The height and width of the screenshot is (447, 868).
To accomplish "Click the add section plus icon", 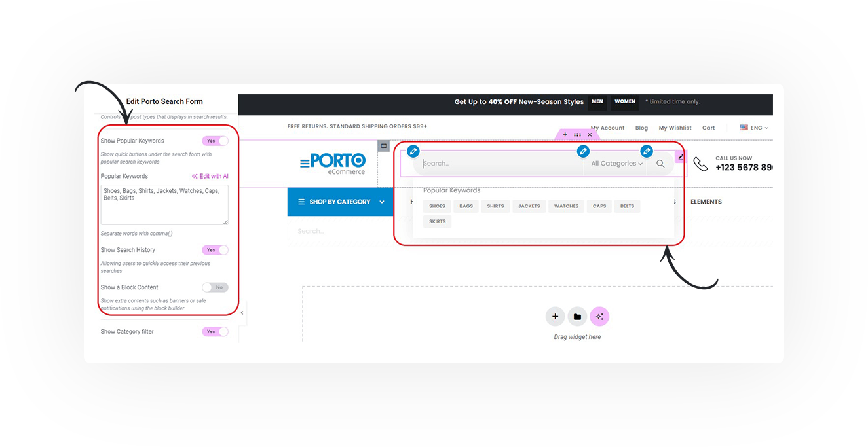I will click(x=555, y=317).
